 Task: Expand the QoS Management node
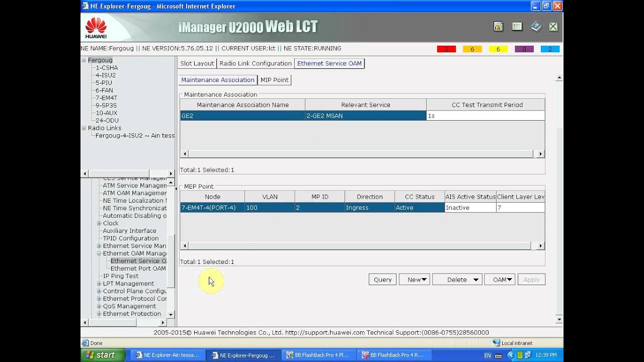click(x=99, y=306)
